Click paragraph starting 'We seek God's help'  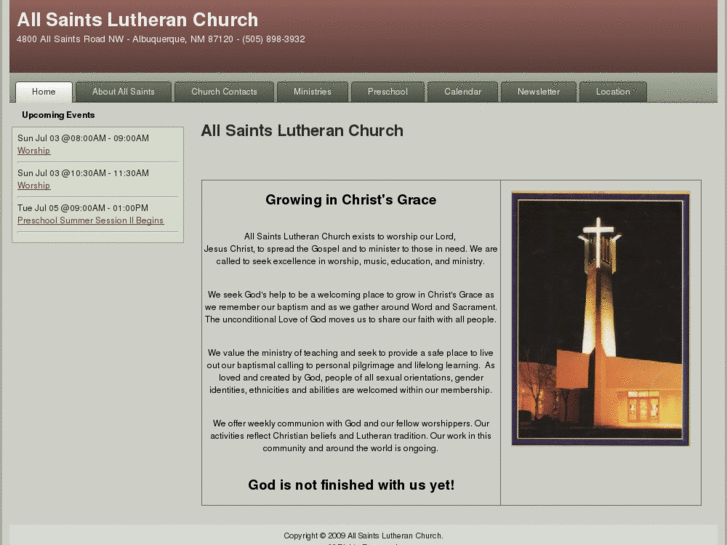pos(351,307)
